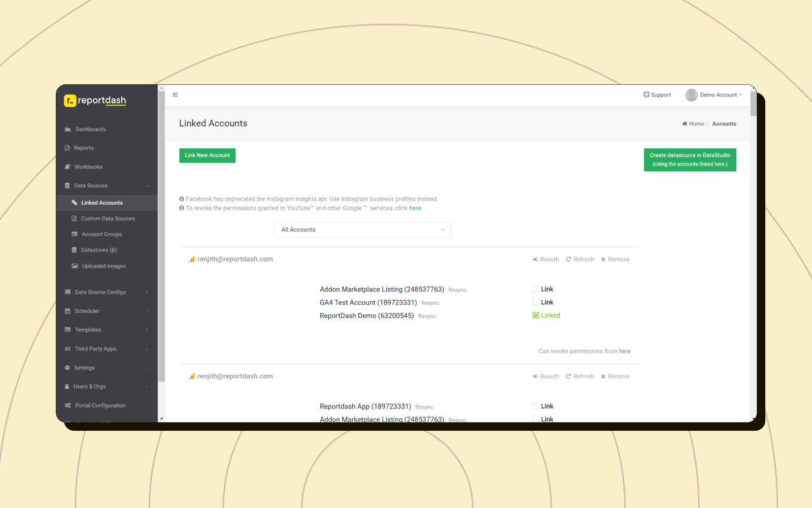
Task: Click Resync beside ReportDash Demo
Action: click(427, 316)
